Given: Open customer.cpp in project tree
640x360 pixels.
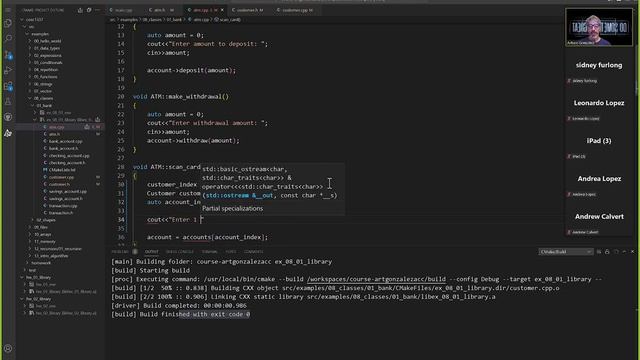Looking at the screenshot, I should (x=61, y=177).
